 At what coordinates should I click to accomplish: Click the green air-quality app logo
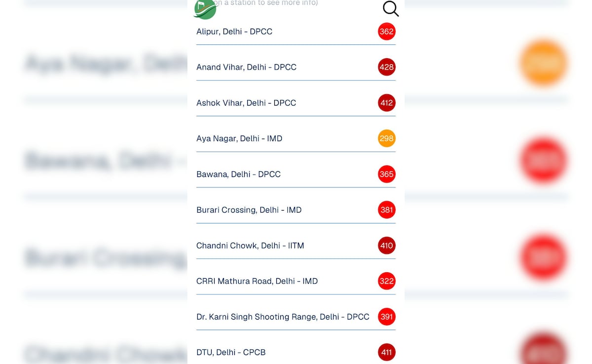(205, 9)
